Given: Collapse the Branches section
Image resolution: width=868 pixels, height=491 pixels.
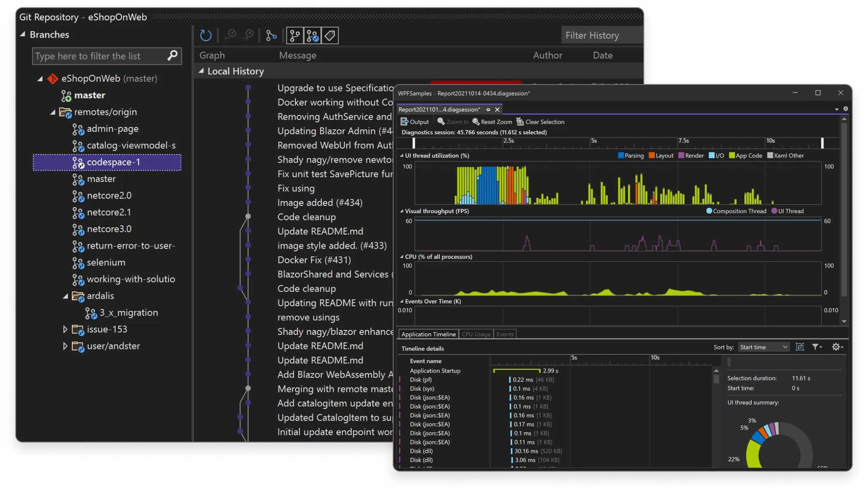Looking at the screenshot, I should pos(24,34).
